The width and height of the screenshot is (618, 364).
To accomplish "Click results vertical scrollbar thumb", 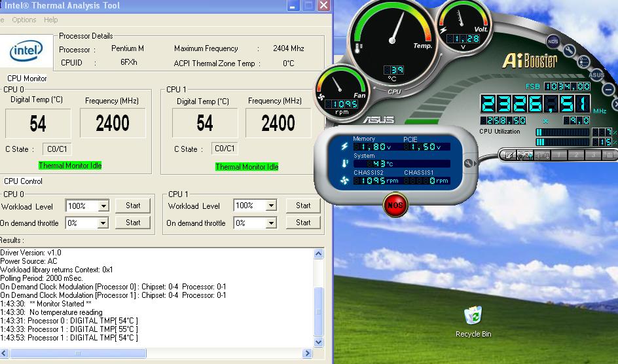I will [x=318, y=311].
